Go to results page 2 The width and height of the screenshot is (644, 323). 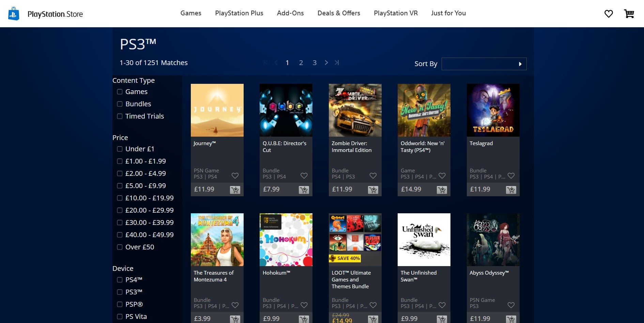(301, 63)
